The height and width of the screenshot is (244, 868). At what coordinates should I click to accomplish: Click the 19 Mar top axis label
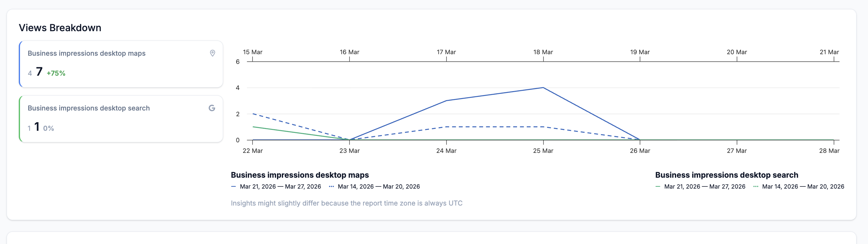(639, 52)
